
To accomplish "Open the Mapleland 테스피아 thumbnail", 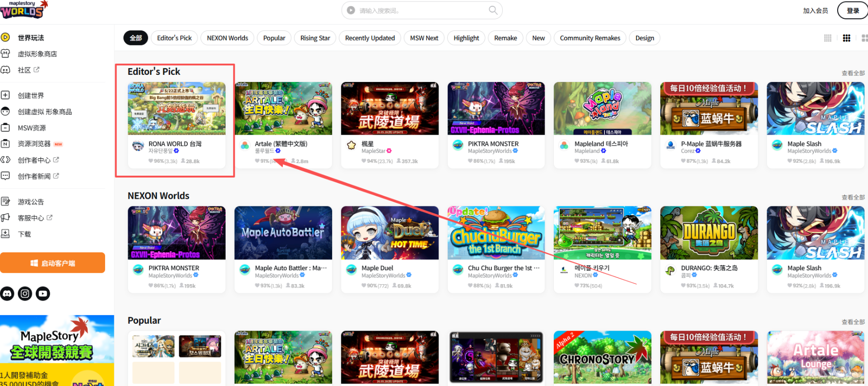I will 602,109.
